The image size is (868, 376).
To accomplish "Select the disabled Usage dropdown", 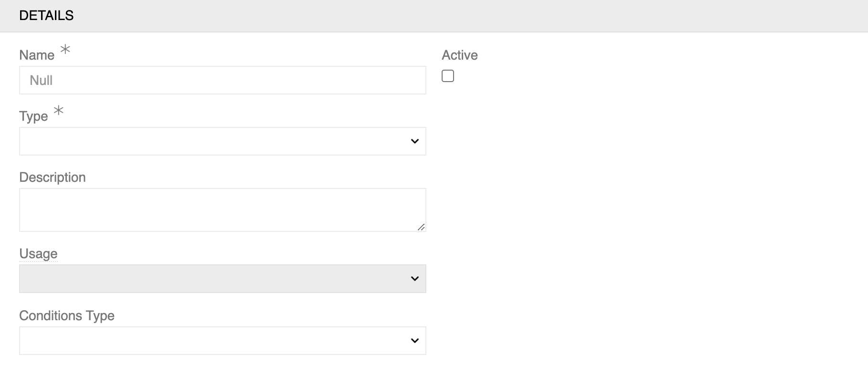I will click(222, 278).
